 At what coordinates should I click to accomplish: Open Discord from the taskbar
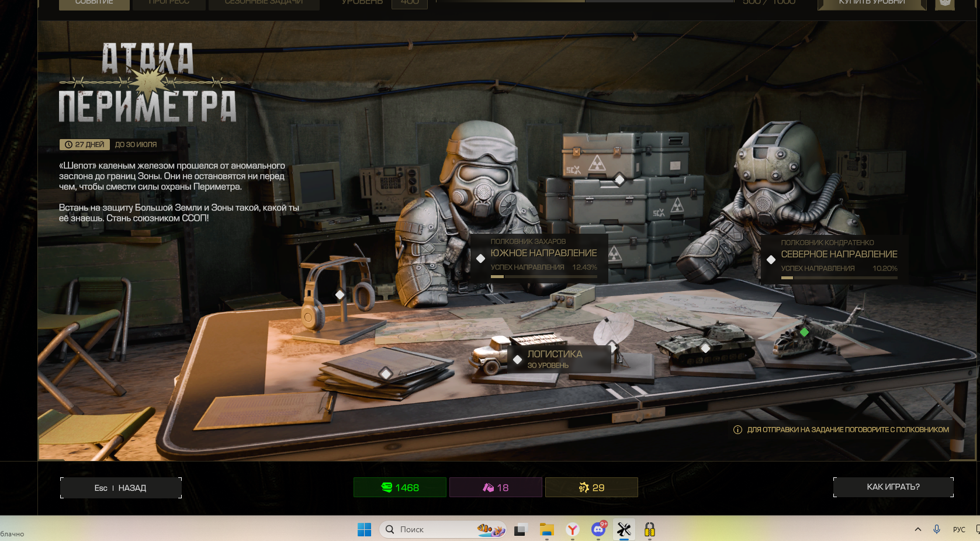pos(598,529)
